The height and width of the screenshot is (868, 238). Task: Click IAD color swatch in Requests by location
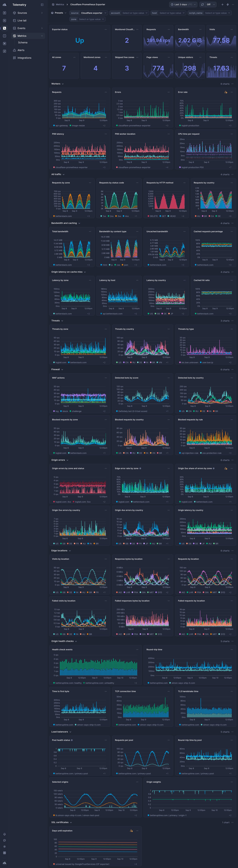click(x=180, y=592)
